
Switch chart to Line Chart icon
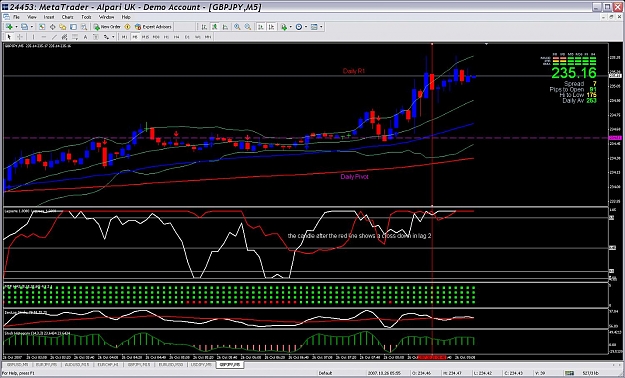click(x=225, y=27)
